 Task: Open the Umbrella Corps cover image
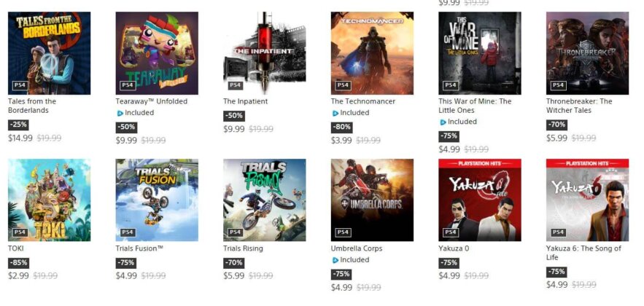pos(372,200)
